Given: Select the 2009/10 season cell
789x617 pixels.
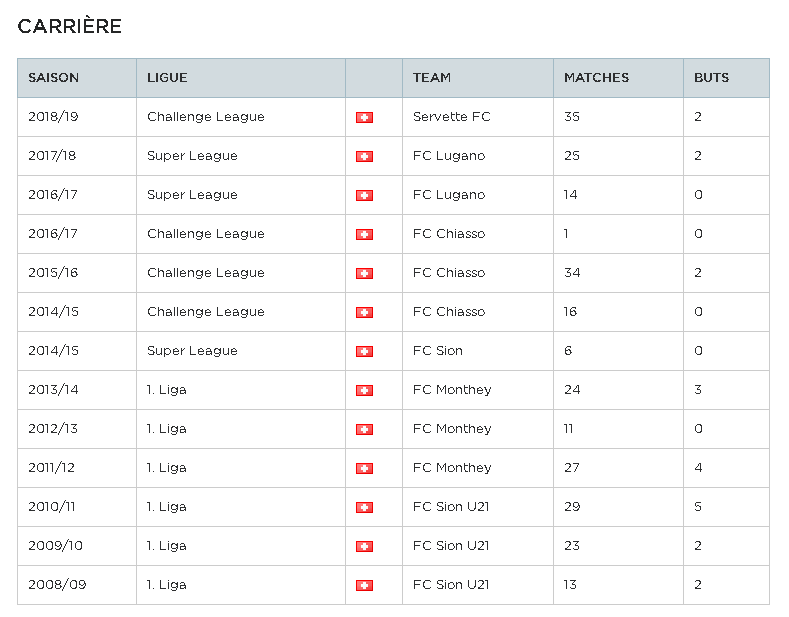Looking at the screenshot, I should click(55, 546).
